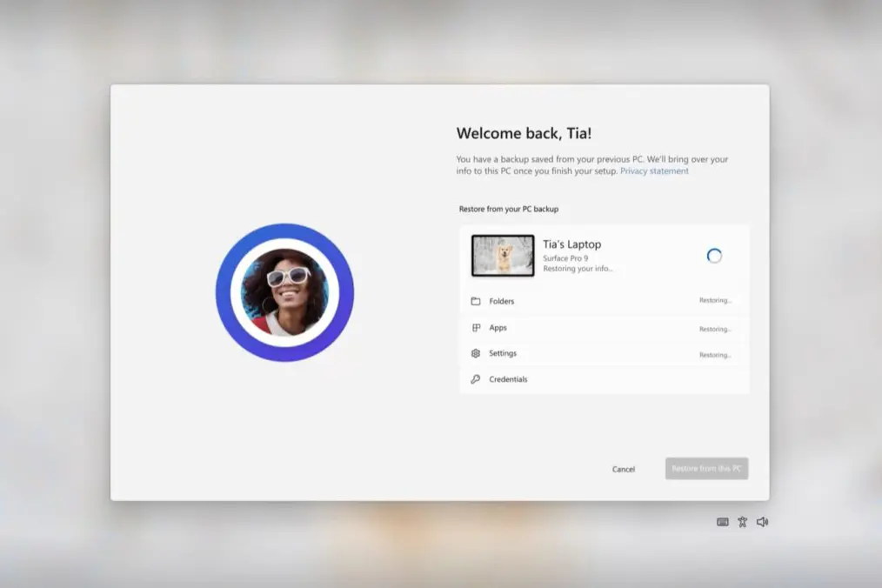882x588 pixels.
Task: Click the Welcome back, Tia! heading
Action: pos(524,133)
